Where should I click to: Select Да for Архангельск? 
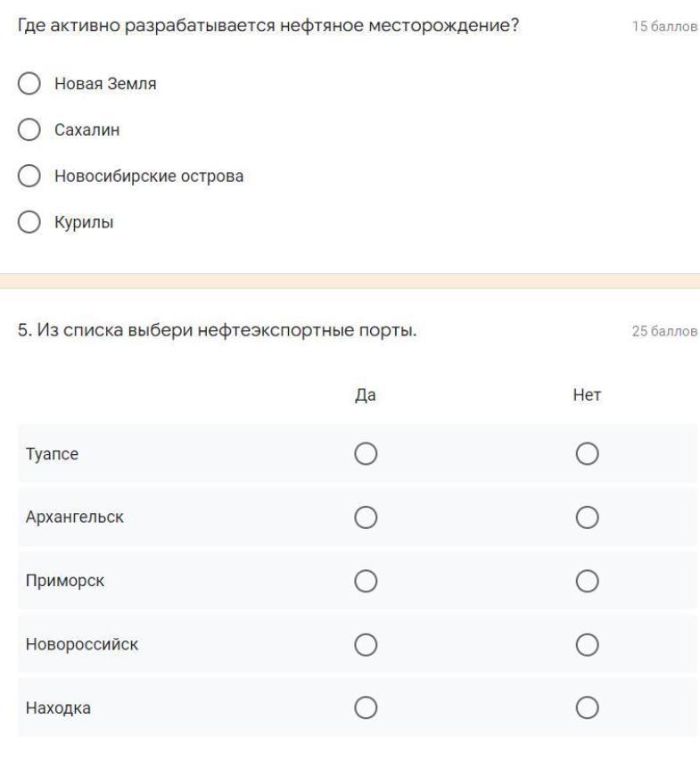click(x=365, y=517)
